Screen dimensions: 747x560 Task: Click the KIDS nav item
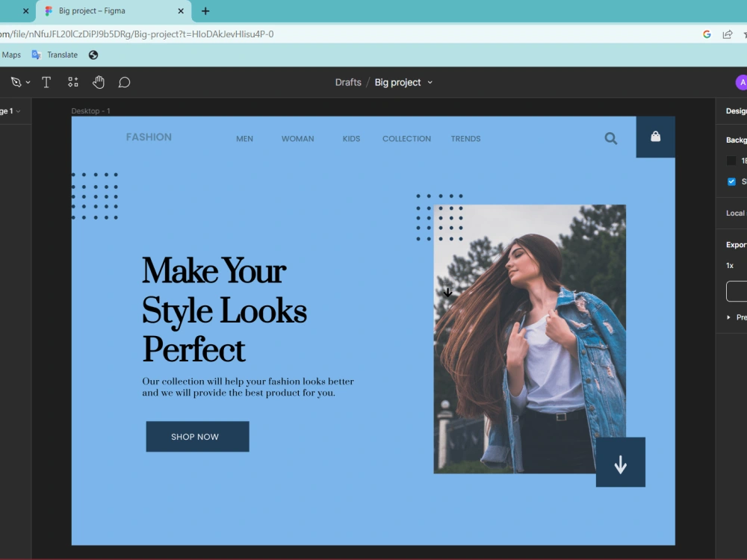(x=351, y=139)
